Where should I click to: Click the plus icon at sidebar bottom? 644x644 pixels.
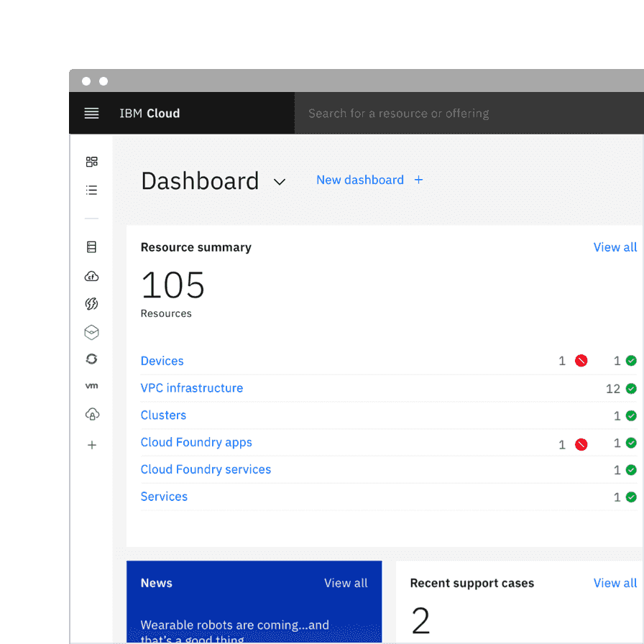tap(91, 446)
